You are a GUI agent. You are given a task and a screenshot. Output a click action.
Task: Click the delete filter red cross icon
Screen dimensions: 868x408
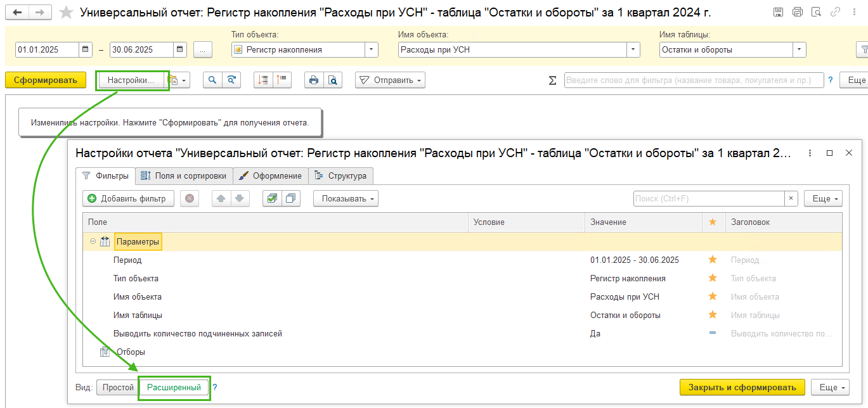click(190, 198)
